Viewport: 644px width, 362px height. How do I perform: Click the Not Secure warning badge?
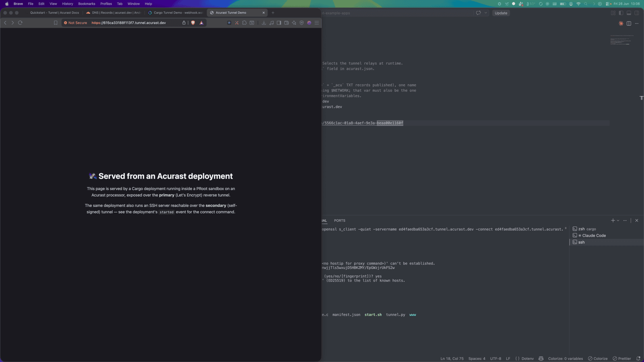(76, 23)
